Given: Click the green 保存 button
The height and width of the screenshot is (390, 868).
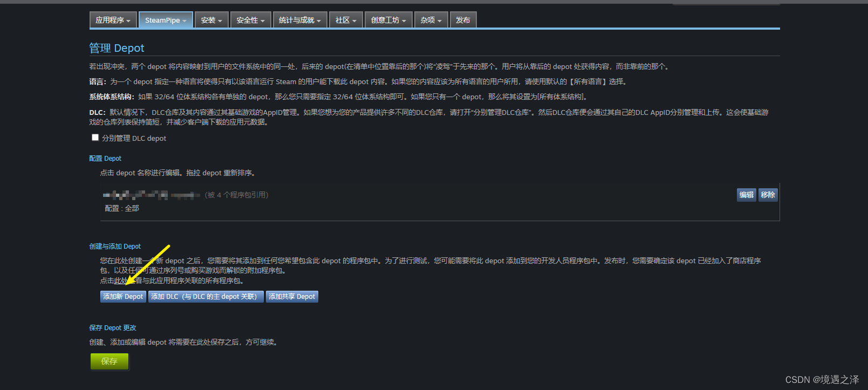Looking at the screenshot, I should [110, 361].
